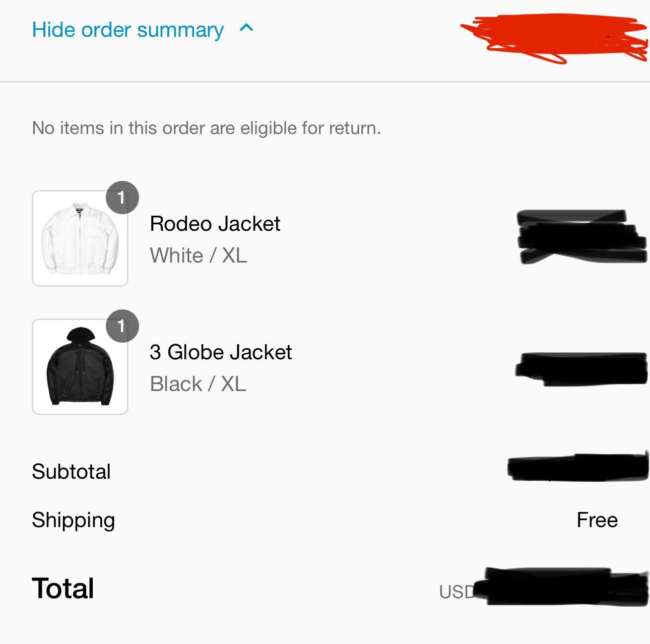The height and width of the screenshot is (644, 650).
Task: Click the quantity badge on Rodeo Jacket
Action: 122,198
